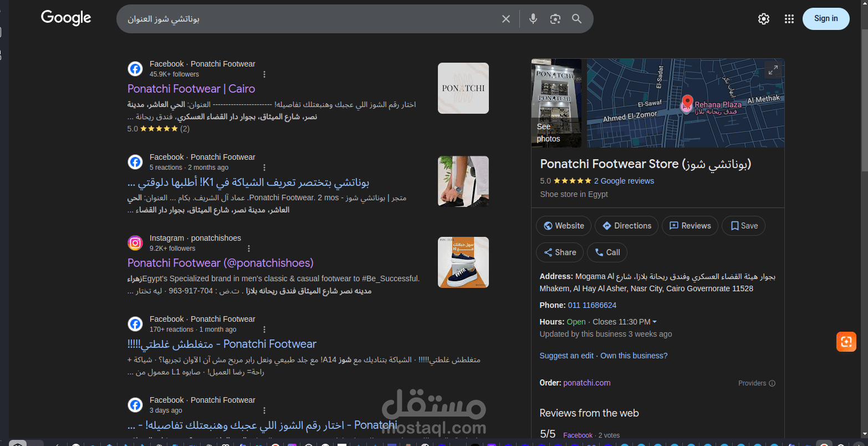This screenshot has width=868, height=446.
Task: Open the ponatchi.com order link
Action: point(587,383)
